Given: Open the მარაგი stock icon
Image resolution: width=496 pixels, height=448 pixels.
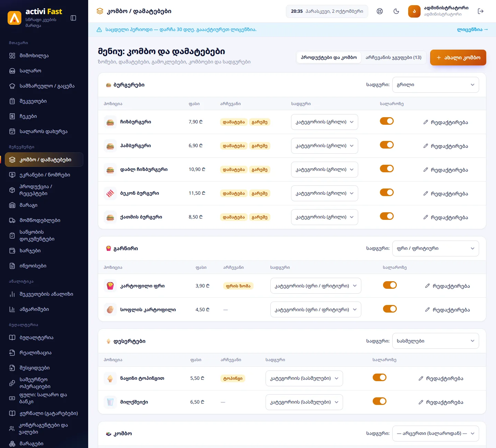Looking at the screenshot, I should (12, 205).
